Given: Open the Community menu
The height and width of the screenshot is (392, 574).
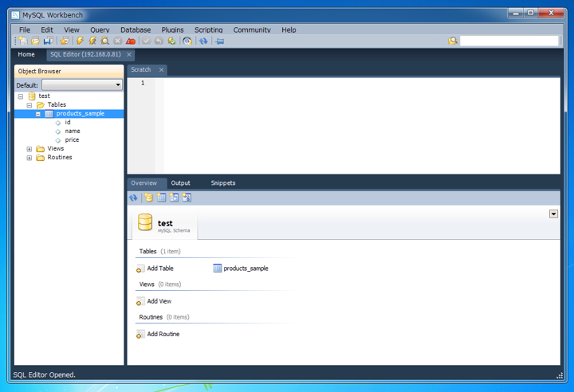Looking at the screenshot, I should (x=252, y=30).
